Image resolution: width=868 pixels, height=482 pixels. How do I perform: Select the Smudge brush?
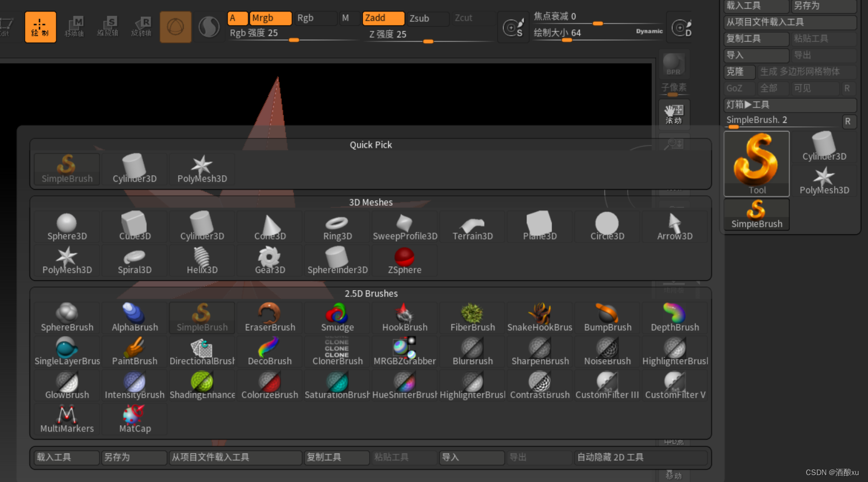pos(337,318)
